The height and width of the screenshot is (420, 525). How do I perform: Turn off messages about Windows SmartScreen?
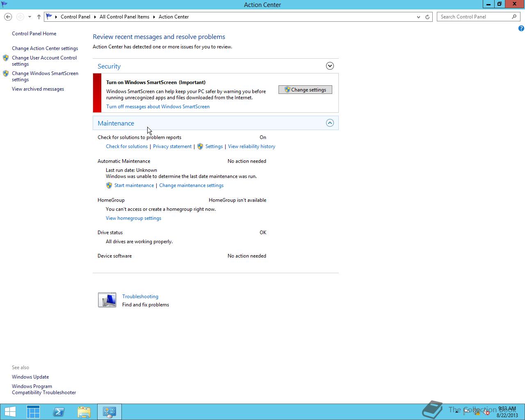tap(158, 107)
